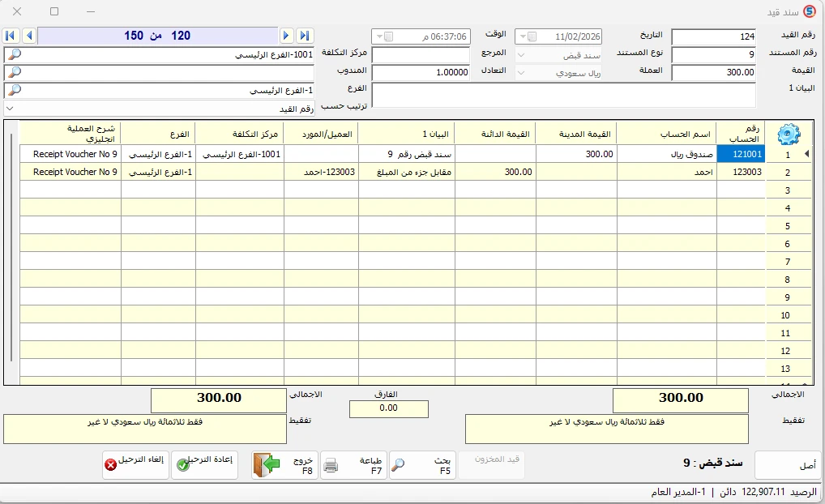The height and width of the screenshot is (504, 825).
Task: Click account name cell احمد in row 2
Action: point(666,172)
